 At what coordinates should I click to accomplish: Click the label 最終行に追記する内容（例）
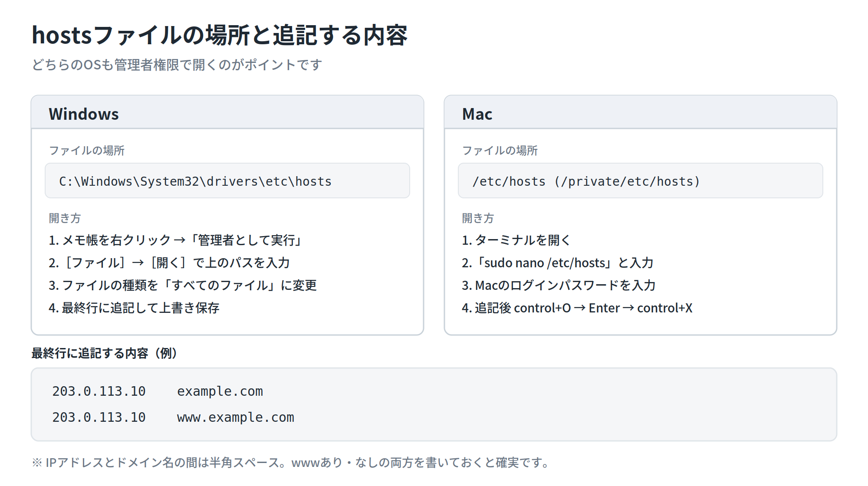click(105, 353)
